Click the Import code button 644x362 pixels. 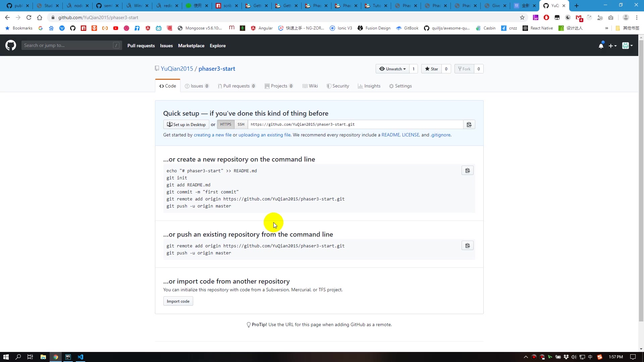coord(178,301)
